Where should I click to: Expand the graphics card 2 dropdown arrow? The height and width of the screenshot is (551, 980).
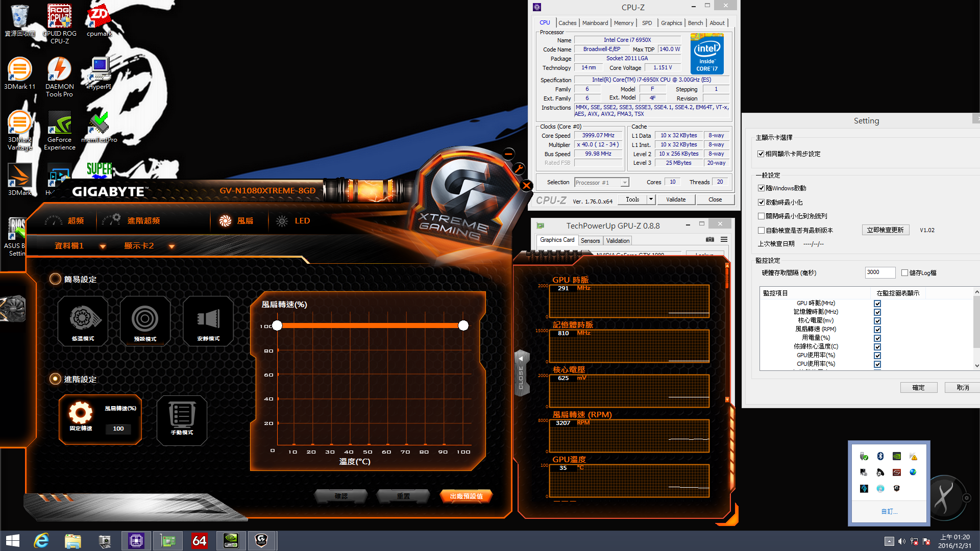pyautogui.click(x=171, y=246)
